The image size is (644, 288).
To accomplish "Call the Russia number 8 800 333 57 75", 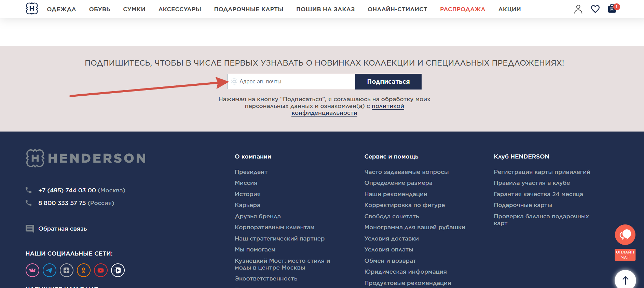I will pos(62,203).
